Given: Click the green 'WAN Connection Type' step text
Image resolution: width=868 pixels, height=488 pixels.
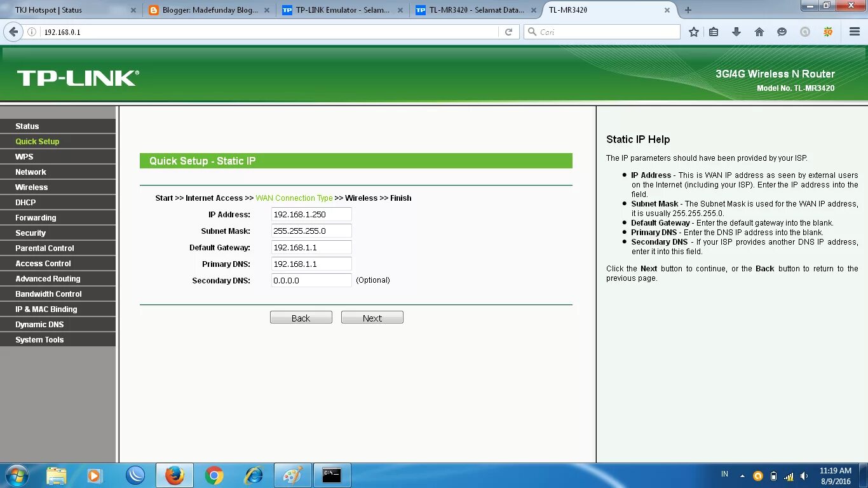Looking at the screenshot, I should point(294,198).
